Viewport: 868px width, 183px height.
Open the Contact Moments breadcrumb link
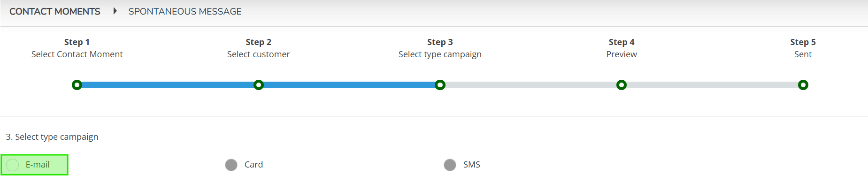click(x=55, y=11)
